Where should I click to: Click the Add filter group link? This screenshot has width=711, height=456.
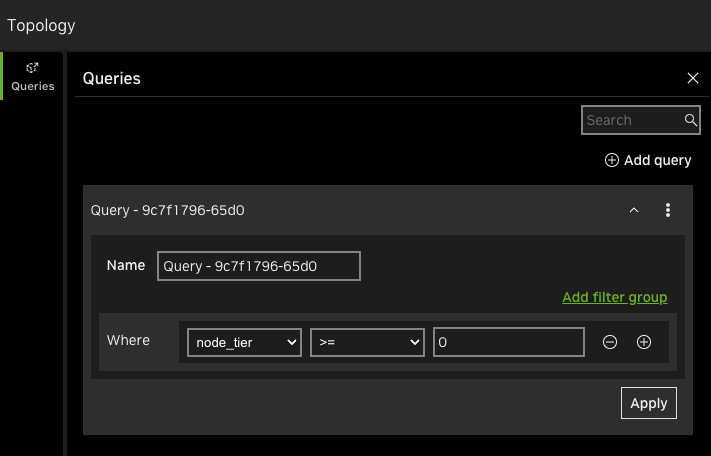tap(614, 297)
